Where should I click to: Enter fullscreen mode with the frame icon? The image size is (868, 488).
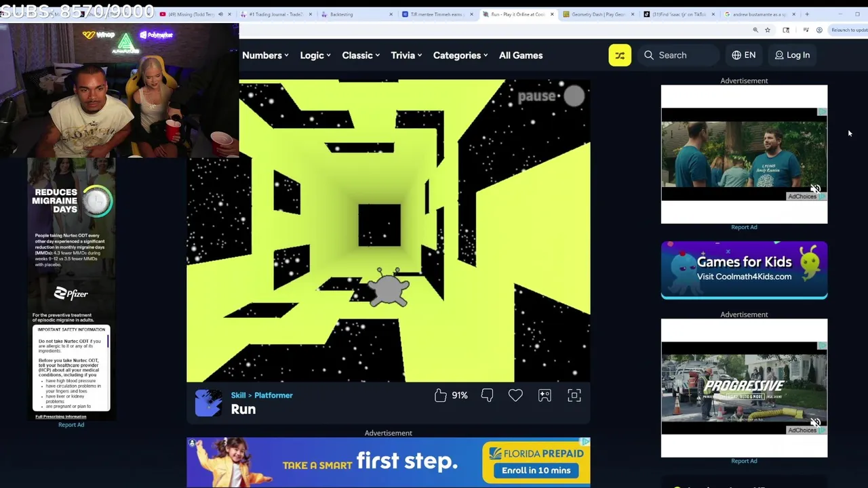574,395
